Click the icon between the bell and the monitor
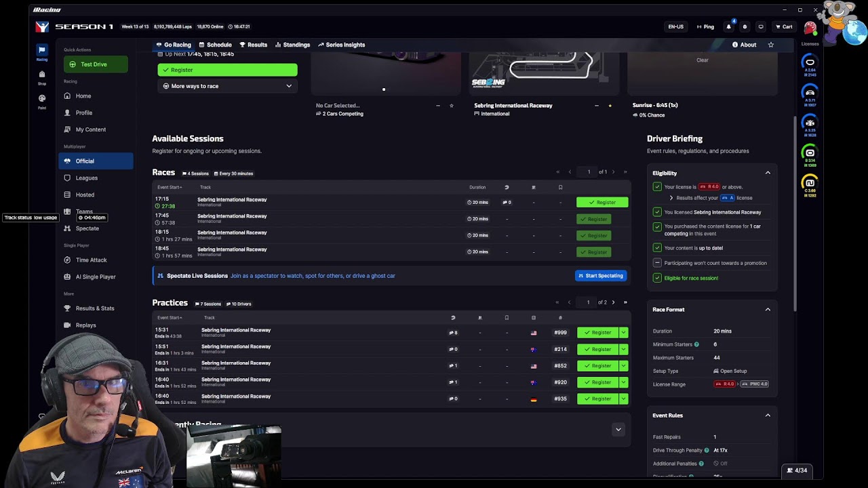Viewport: 868px width, 488px height. (745, 26)
